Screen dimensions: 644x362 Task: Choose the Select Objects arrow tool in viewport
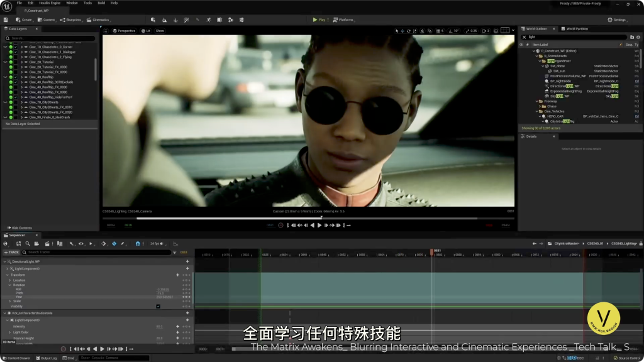396,31
